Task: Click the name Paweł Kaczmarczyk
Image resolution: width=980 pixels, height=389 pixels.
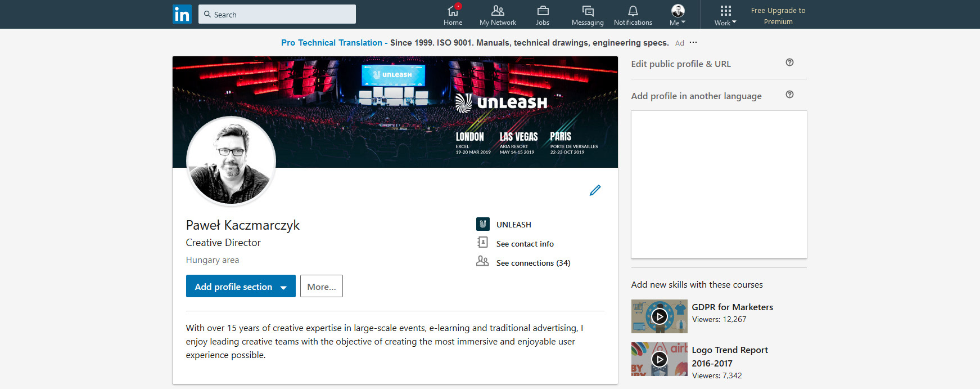Action: [x=243, y=225]
